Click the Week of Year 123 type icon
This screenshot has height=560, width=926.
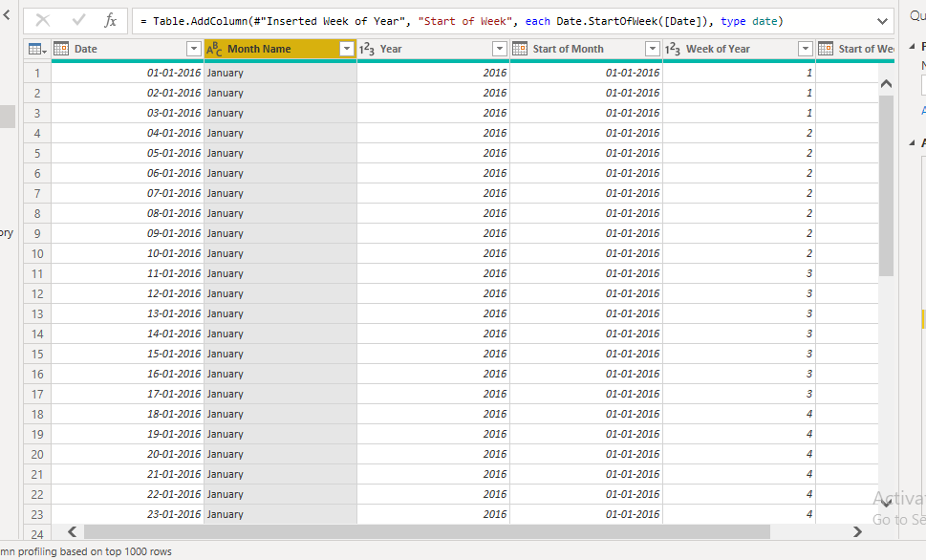(673, 49)
